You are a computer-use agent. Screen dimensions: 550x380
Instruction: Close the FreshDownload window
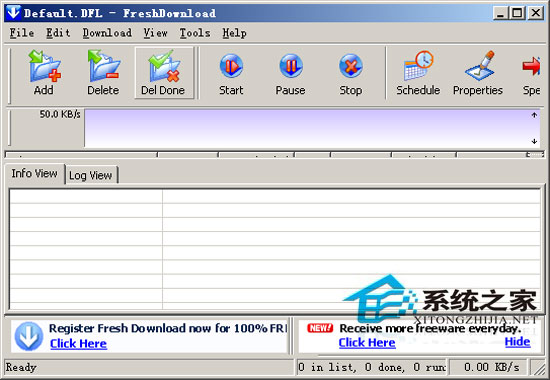click(536, 13)
